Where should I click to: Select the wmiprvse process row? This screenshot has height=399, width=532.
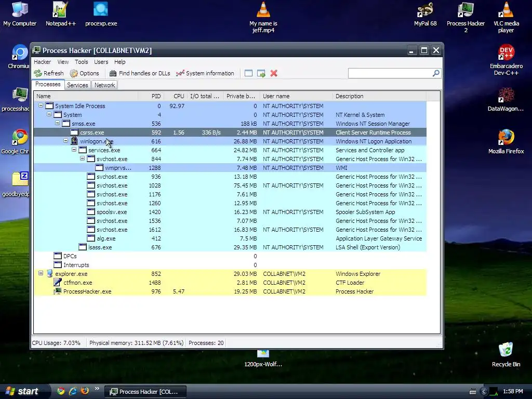[230, 168]
